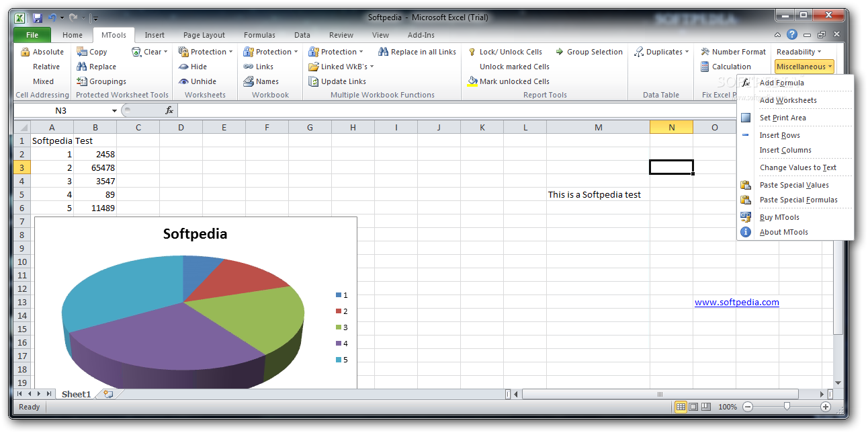
Task: Click the Number Format tool icon
Action: coord(705,52)
